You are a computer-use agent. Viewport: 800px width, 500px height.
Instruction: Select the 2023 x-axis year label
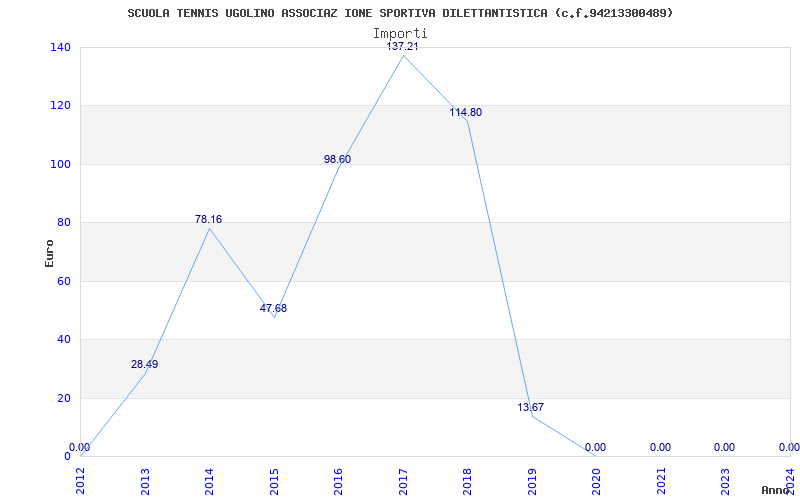(x=726, y=481)
